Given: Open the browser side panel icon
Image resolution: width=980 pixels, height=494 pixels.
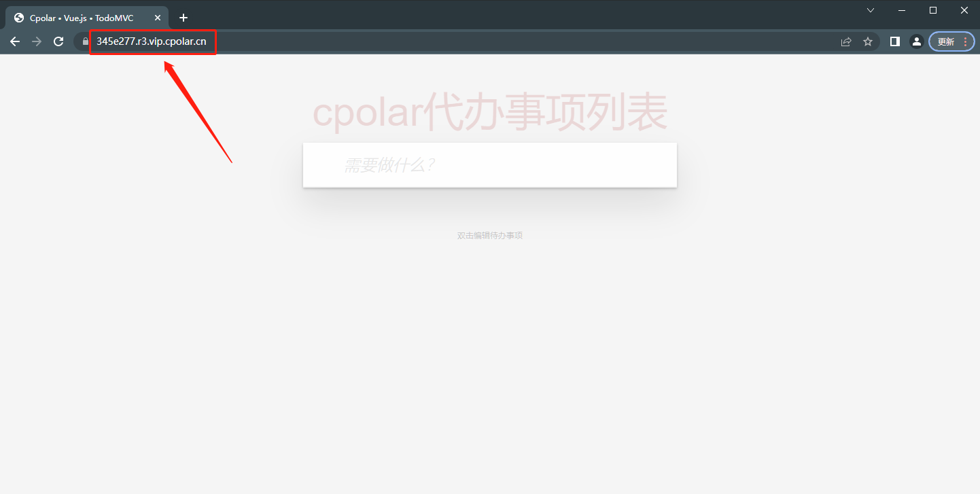Looking at the screenshot, I should click(895, 41).
